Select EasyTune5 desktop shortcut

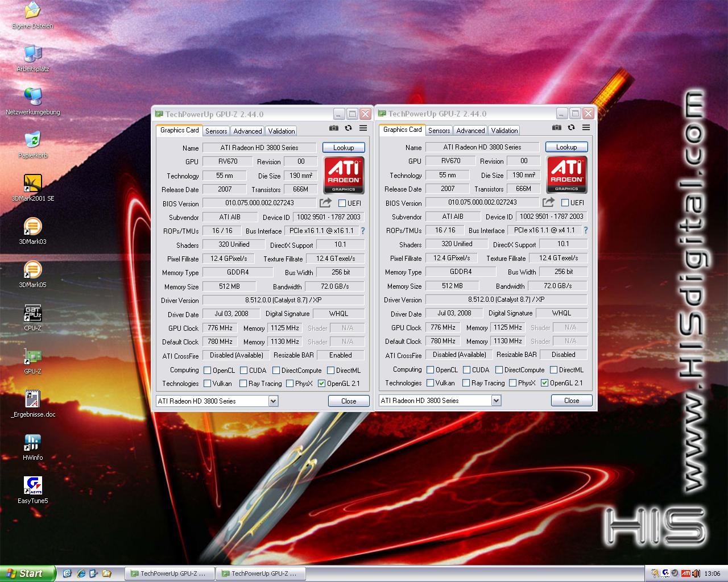pos(32,485)
